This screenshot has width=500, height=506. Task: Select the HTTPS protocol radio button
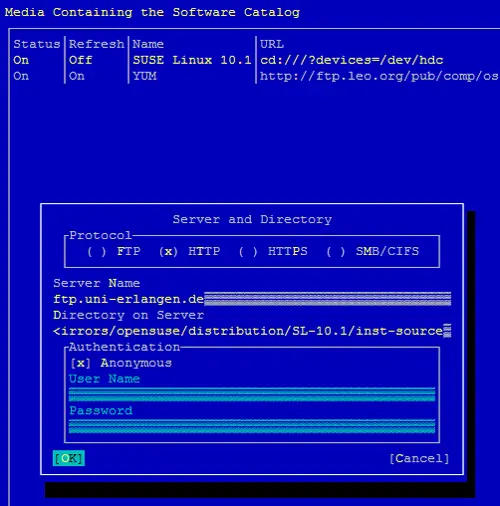273,251
